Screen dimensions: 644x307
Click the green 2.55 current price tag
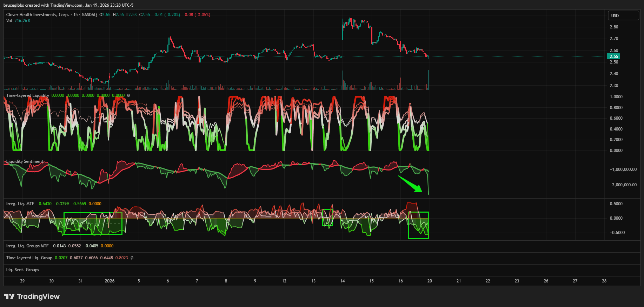click(614, 56)
